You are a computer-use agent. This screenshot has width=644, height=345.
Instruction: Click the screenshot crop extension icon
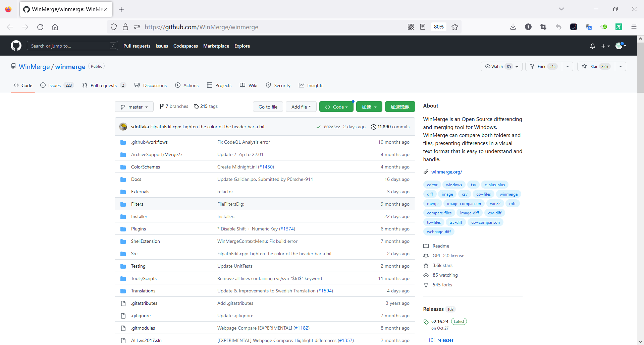point(543,27)
